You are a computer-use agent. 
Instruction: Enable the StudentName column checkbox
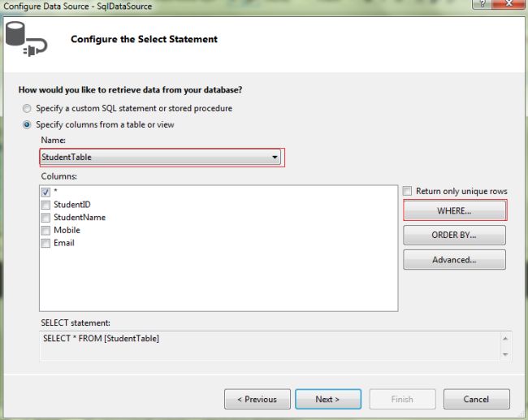[46, 218]
